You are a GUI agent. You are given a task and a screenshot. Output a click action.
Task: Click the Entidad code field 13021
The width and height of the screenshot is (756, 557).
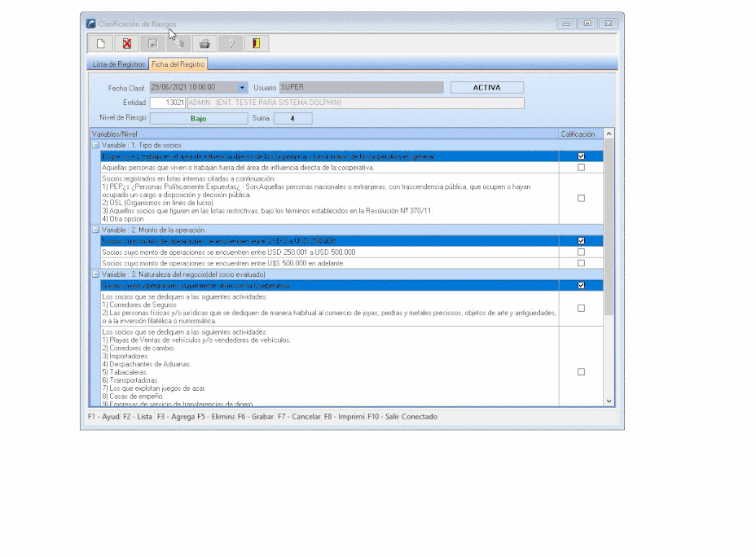[x=168, y=103]
